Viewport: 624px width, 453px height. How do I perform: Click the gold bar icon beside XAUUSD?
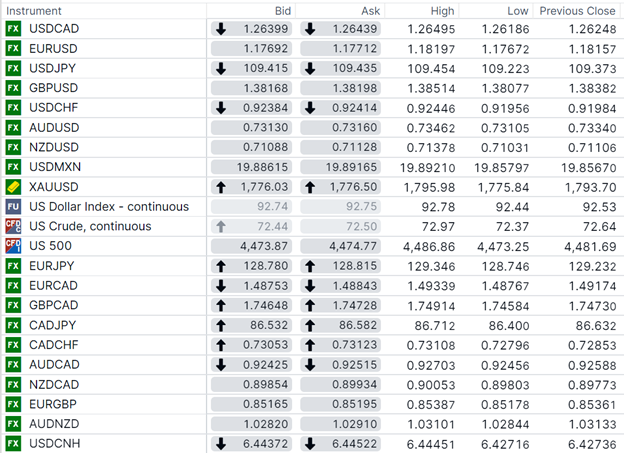tap(13, 187)
